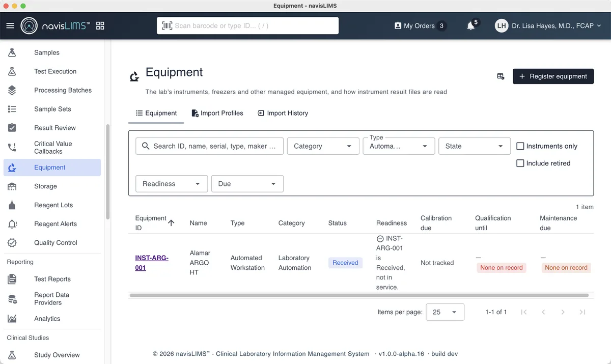Click the None on record maintenance badge

[566, 268]
